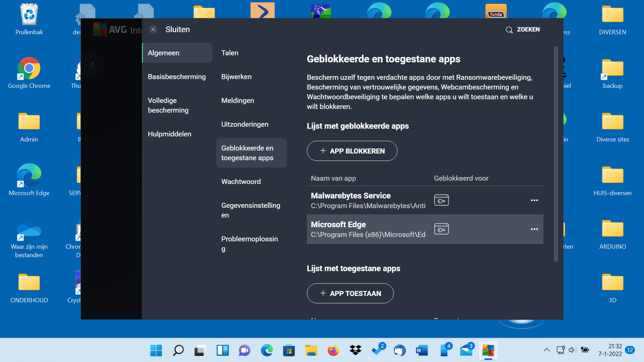Open Thunderbird from the taskbar
This screenshot has width=644, height=362.
click(x=399, y=351)
